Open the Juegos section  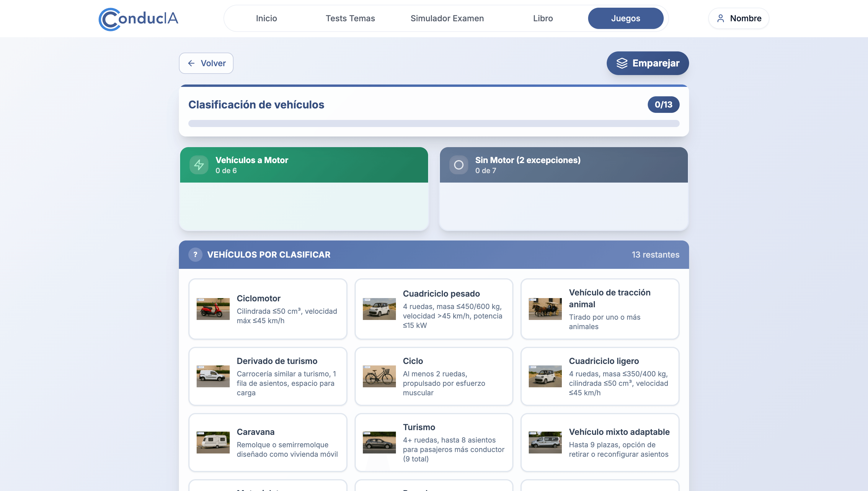626,18
